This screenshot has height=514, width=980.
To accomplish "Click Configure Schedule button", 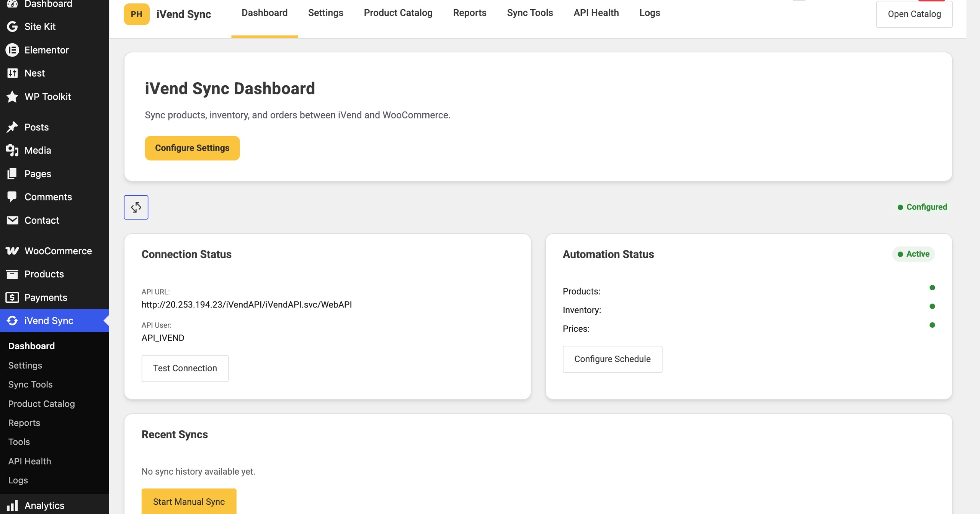I will coord(612,359).
